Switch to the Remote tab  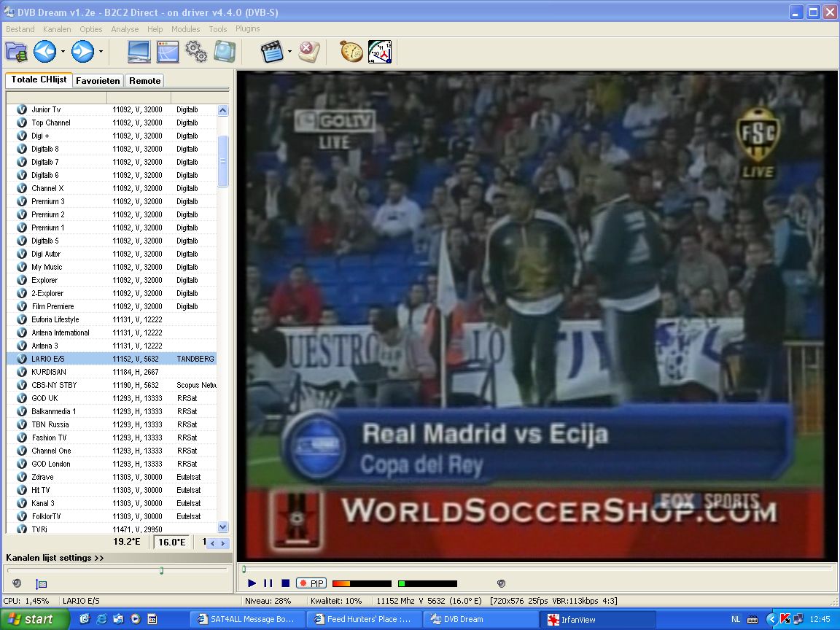[x=144, y=81]
